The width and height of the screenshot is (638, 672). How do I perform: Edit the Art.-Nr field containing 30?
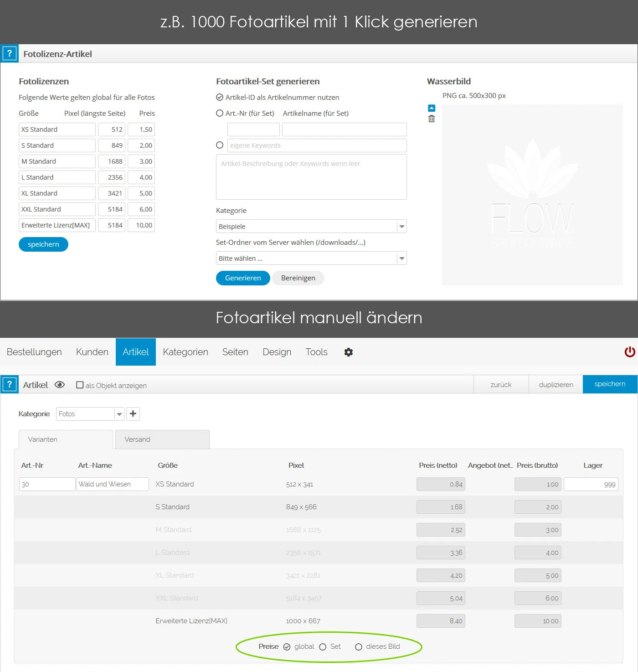click(x=47, y=484)
